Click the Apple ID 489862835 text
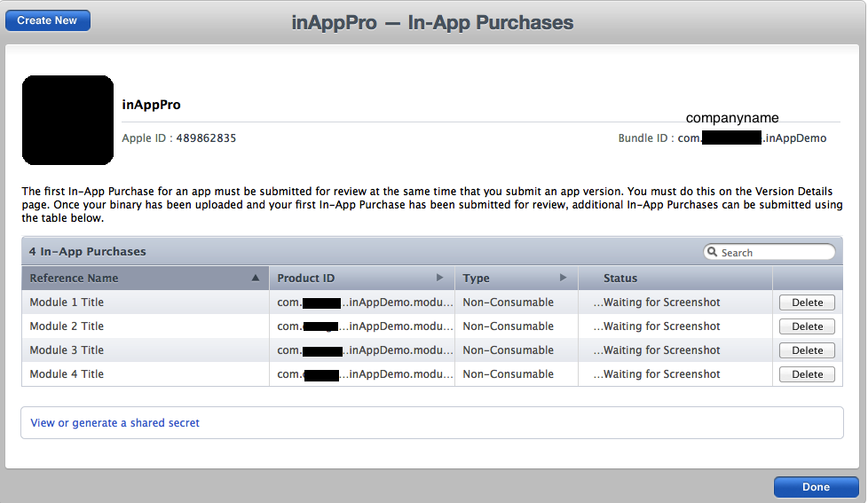Screen dimensions: 868x503 (178, 138)
